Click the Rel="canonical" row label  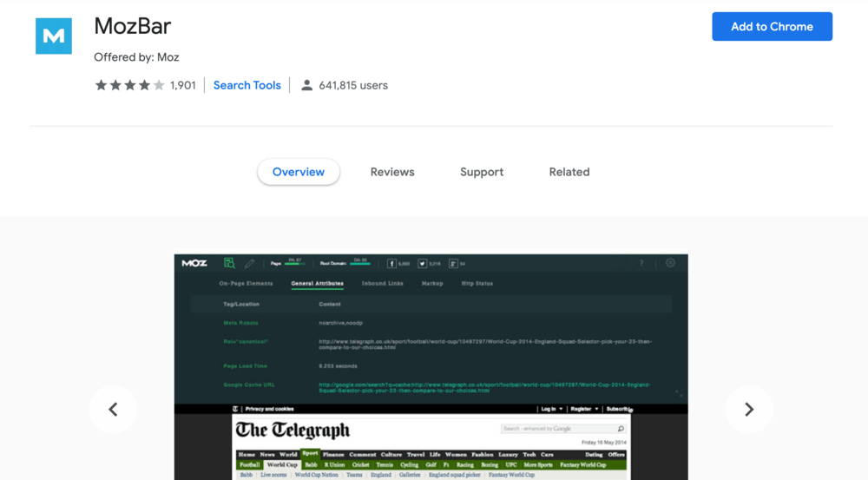tap(246, 342)
